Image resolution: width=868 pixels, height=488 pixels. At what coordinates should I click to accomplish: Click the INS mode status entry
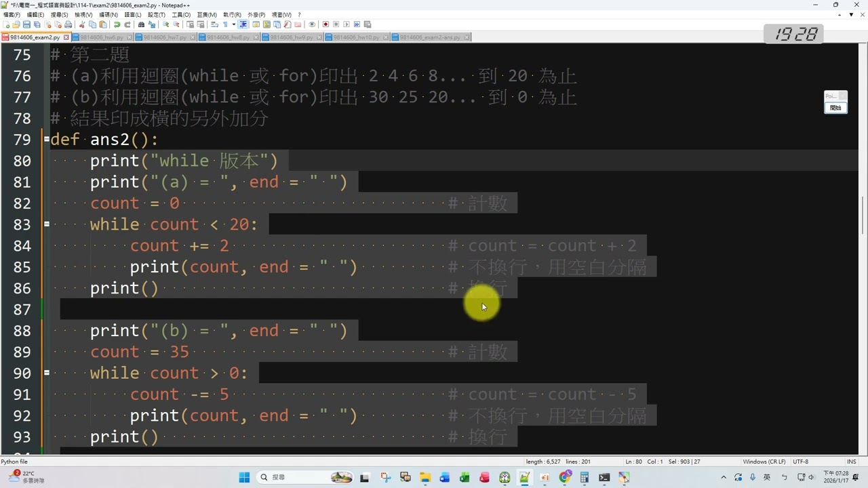(x=852, y=462)
